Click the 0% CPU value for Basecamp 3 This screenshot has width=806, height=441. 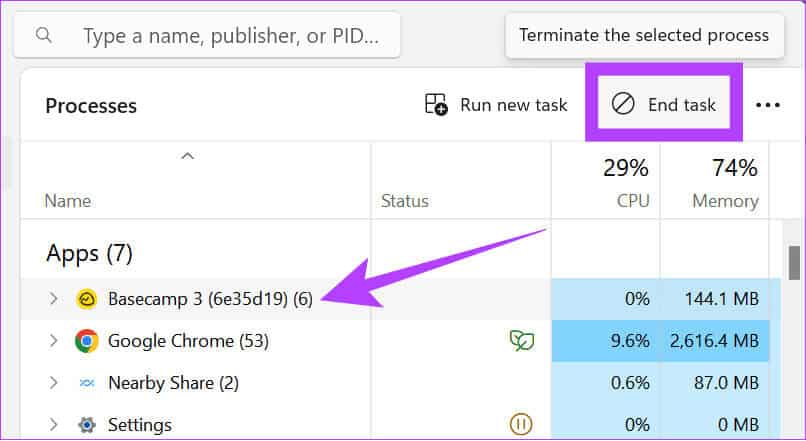[x=637, y=299]
